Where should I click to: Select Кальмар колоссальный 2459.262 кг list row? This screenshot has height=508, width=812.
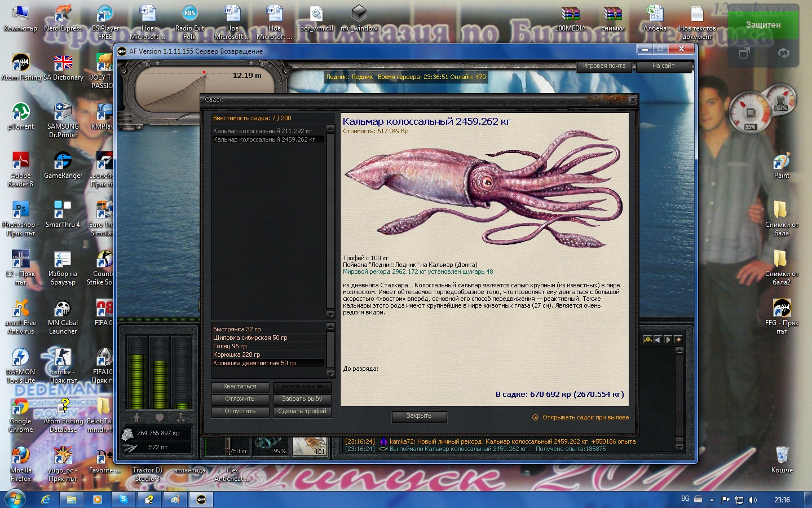click(268, 139)
